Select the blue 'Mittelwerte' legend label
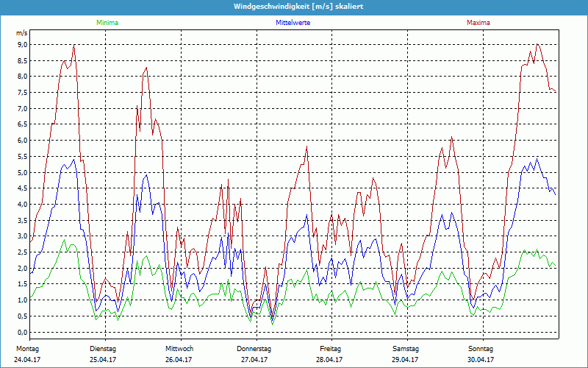588x368 pixels. point(293,23)
